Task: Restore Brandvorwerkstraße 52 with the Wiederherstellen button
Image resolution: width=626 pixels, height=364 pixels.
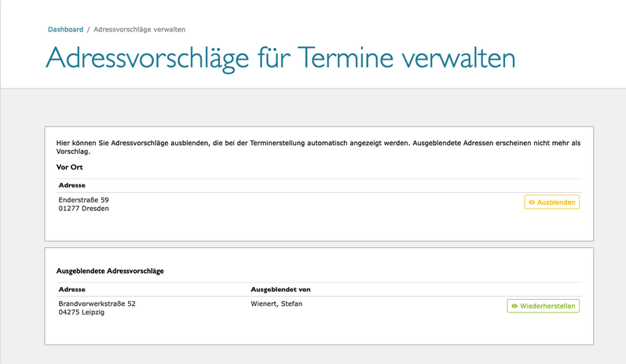Action: click(543, 306)
